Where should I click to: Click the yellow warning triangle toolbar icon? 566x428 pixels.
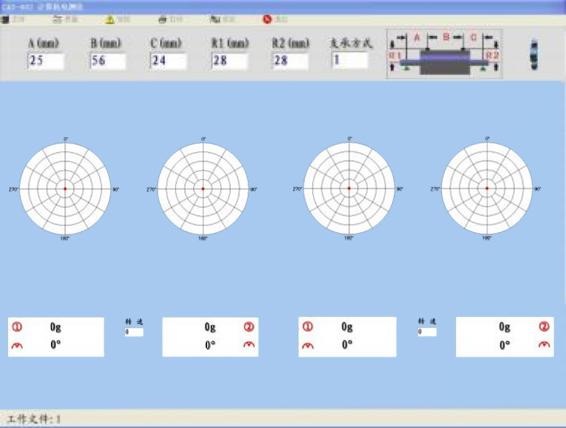109,19
